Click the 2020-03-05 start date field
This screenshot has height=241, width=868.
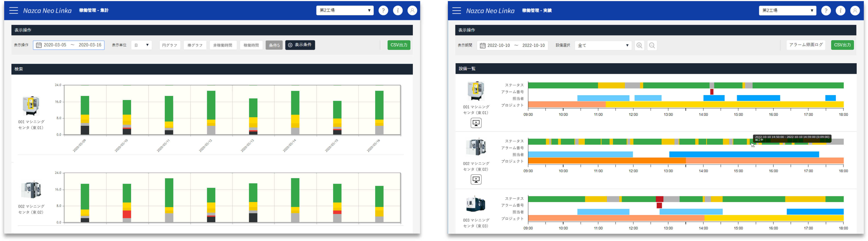(x=55, y=45)
